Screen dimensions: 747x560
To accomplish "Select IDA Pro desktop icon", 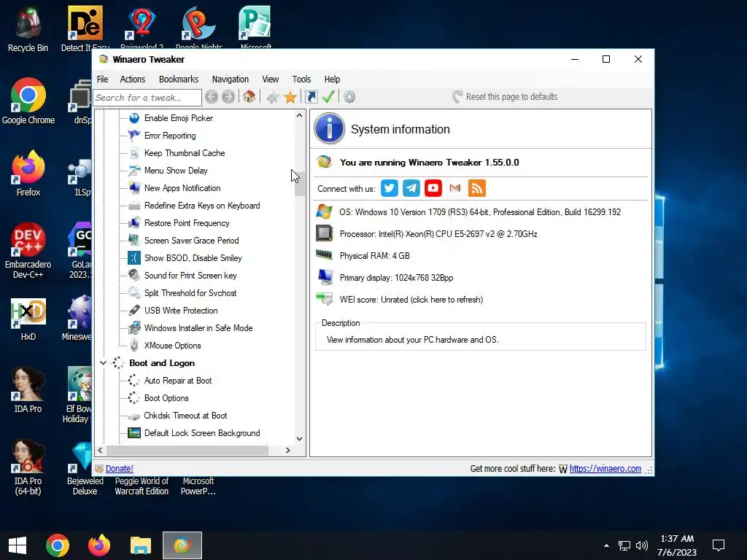I will (28, 390).
